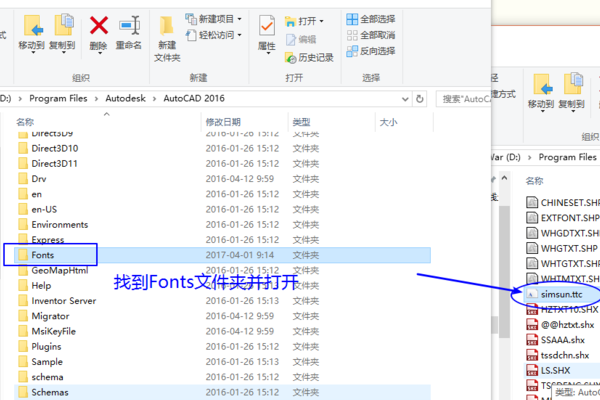Click the Edit (编辑) ribbon button
Screen dimensions: 600x400
(301, 39)
